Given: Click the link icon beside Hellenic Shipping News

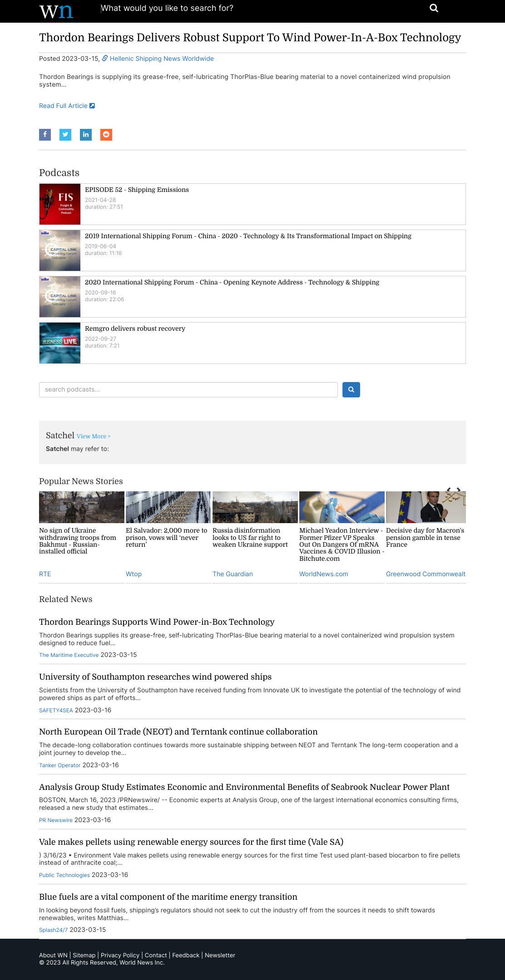Looking at the screenshot, I should [105, 59].
